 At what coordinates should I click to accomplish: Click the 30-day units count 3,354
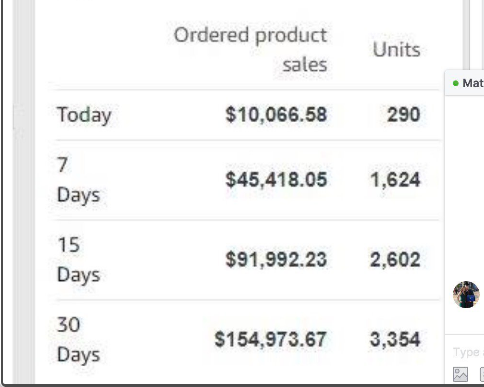pyautogui.click(x=395, y=340)
